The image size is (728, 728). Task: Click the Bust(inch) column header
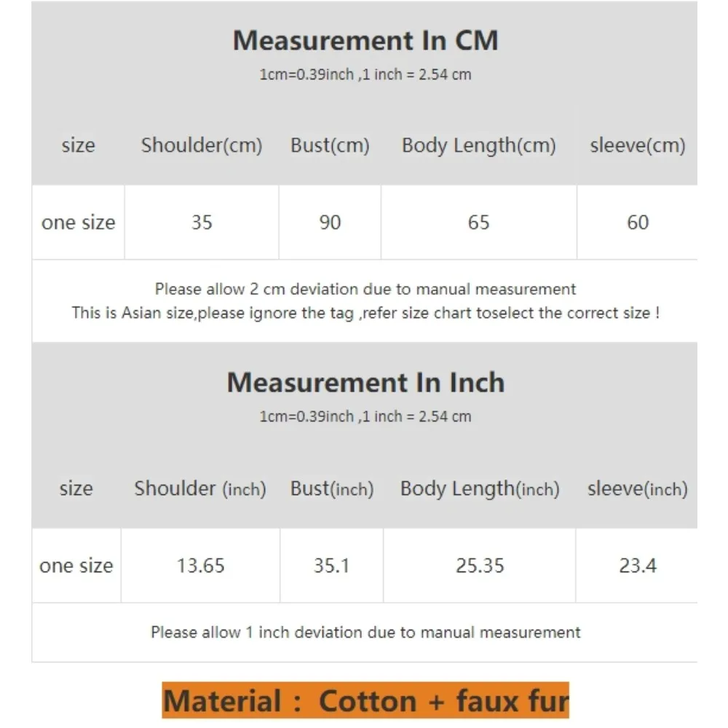pos(332,489)
